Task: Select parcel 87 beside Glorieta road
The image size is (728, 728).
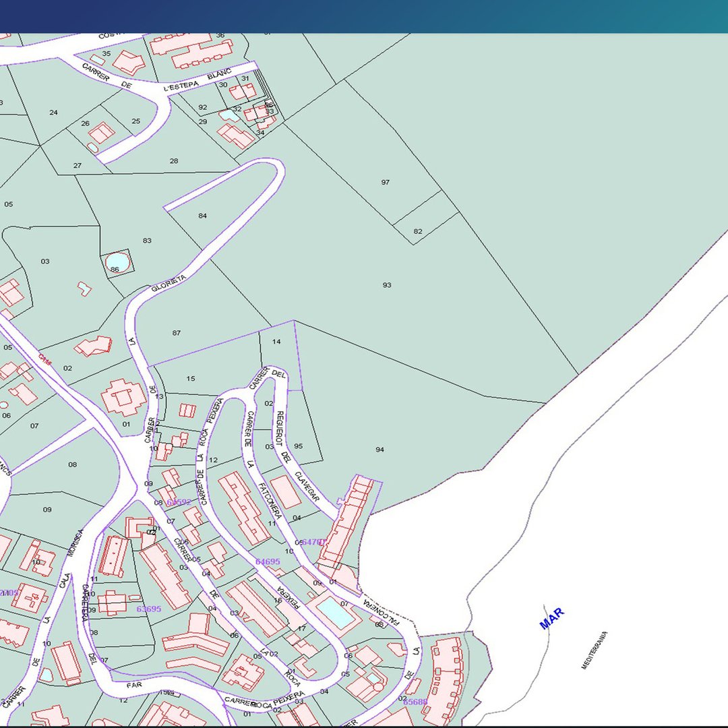Action: click(x=177, y=333)
